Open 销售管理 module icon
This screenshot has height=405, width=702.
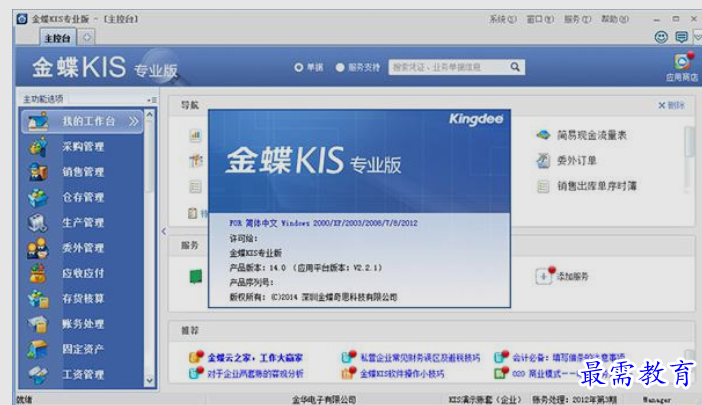[38, 172]
